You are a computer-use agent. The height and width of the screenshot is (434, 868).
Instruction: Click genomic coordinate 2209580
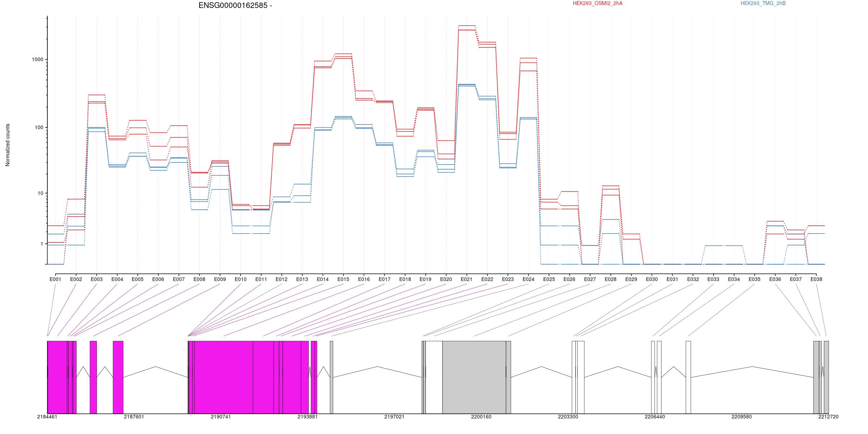coord(741,417)
